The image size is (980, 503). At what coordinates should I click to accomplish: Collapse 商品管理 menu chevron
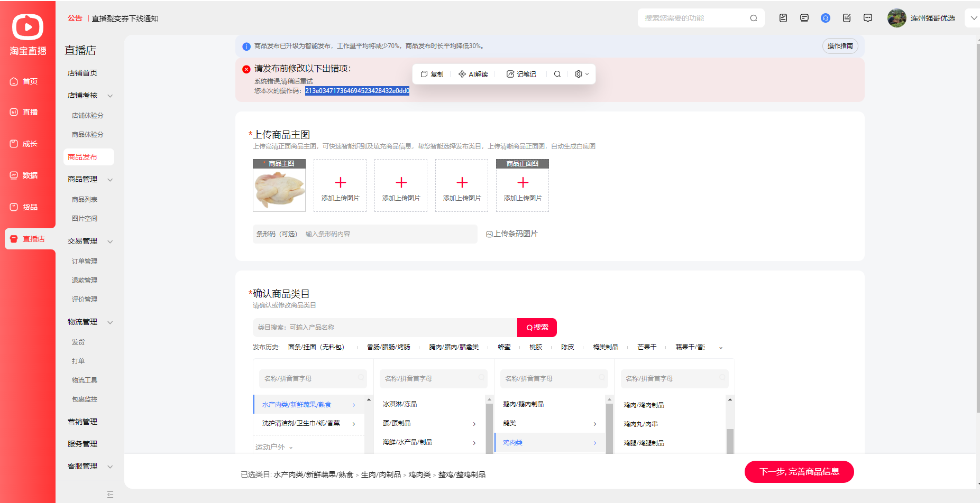(x=110, y=180)
